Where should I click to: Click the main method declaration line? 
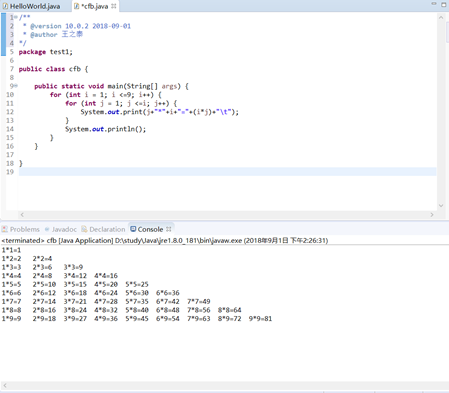click(111, 86)
